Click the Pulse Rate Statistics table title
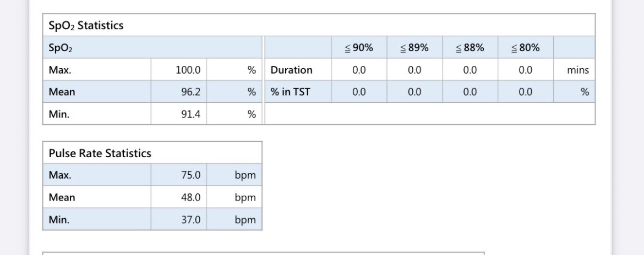 click(100, 153)
